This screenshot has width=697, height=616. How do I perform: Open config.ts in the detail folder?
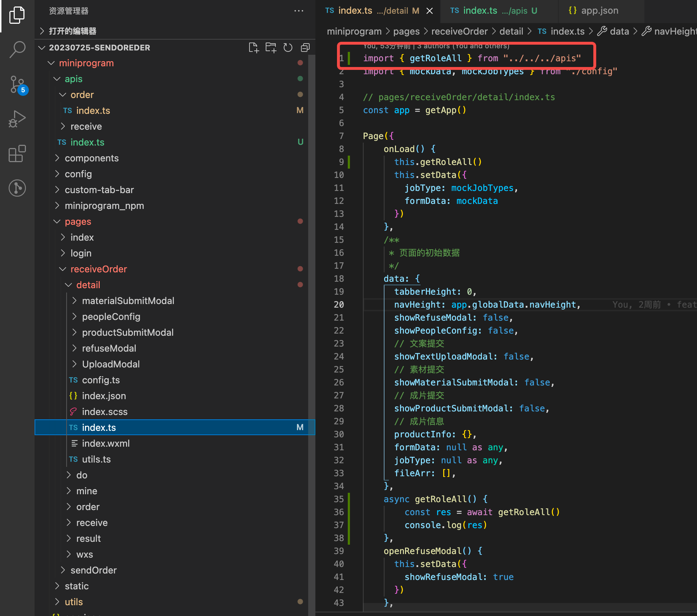tap(100, 380)
